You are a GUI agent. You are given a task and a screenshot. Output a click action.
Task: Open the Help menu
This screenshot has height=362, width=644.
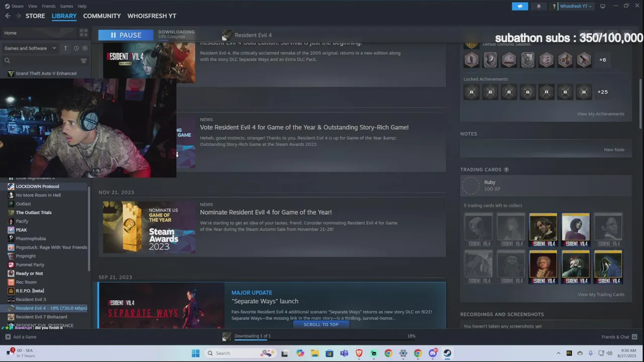[82, 6]
